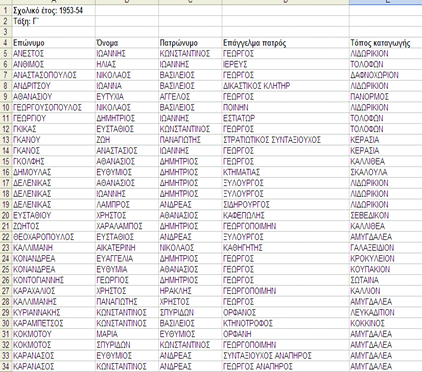The height and width of the screenshot is (372, 422).
Task: Select the profession cell 'ΚΤΗΜΑΤΙΑΣ'
Action: pos(285,172)
